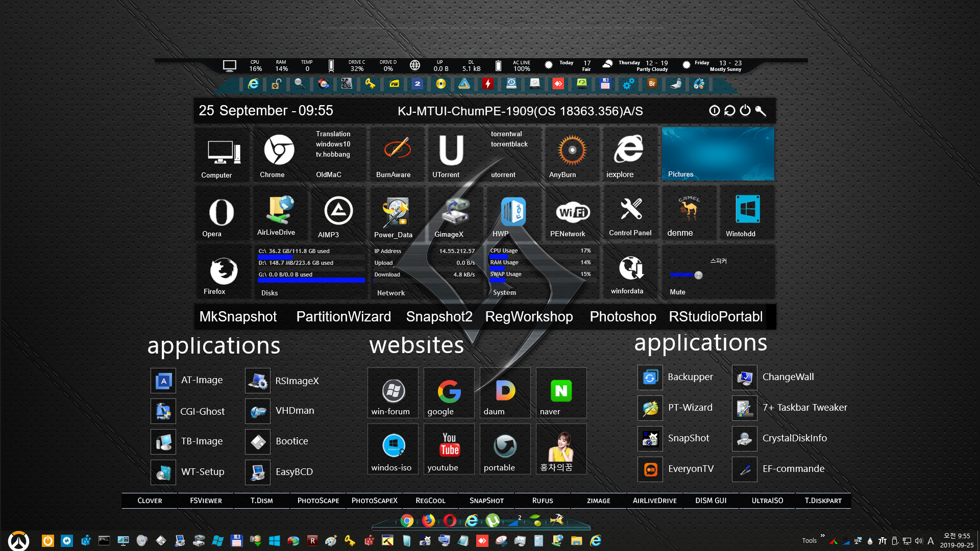Open MkSnapshot from launcher bar
The width and height of the screenshot is (980, 551).
[x=238, y=317]
